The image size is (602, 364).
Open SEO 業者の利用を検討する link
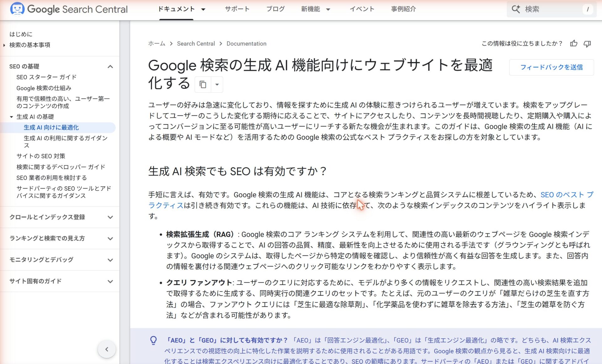(51, 178)
